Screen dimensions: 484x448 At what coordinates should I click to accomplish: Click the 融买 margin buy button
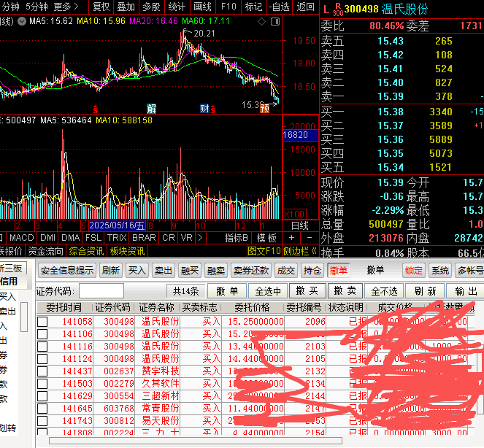[190, 271]
